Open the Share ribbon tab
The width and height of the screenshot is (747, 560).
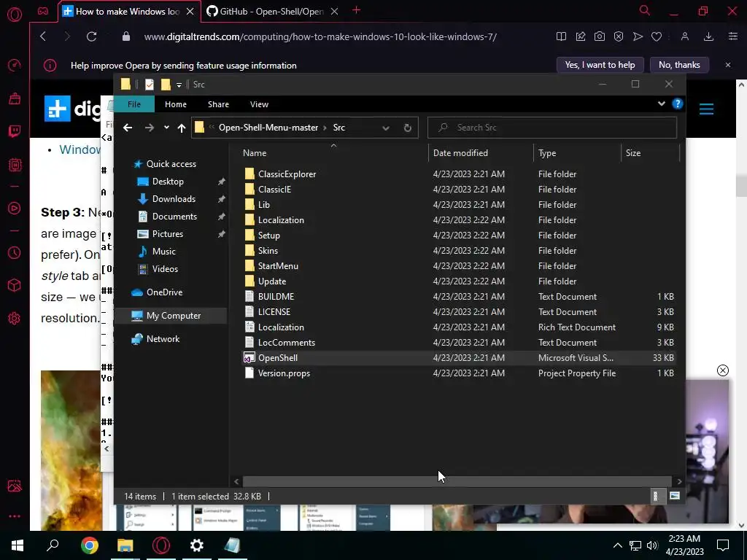pos(218,104)
